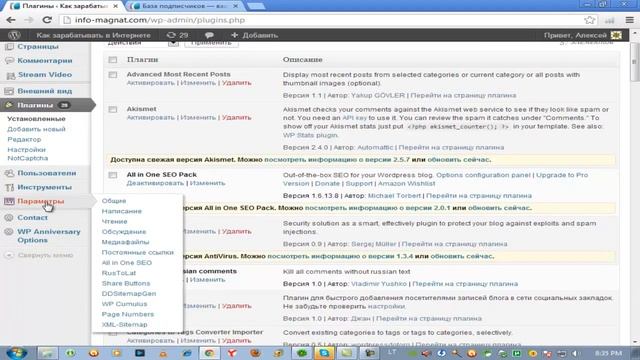Select Постоянные ссылки in the flyout menu
Image resolution: width=640 pixels, height=360 pixels.
coord(138,253)
